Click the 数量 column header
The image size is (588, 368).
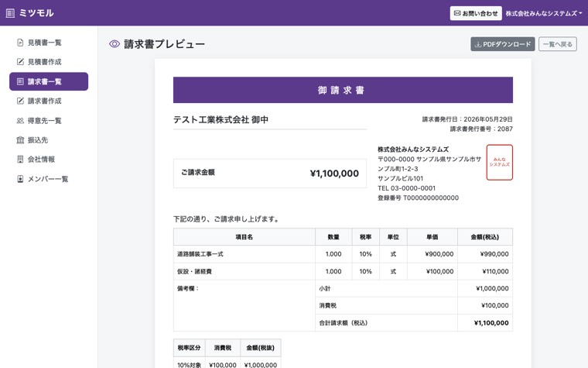[x=333, y=237]
